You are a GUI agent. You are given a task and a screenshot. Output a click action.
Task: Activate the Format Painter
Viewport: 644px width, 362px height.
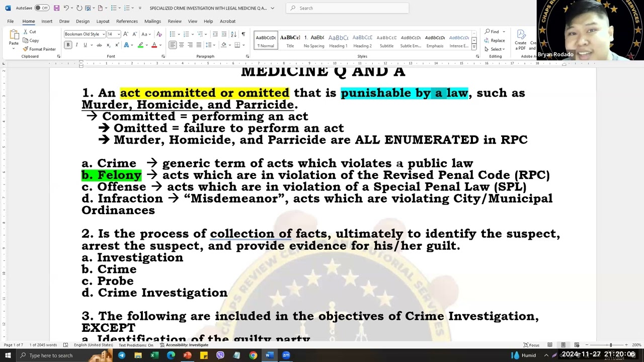coord(39,49)
